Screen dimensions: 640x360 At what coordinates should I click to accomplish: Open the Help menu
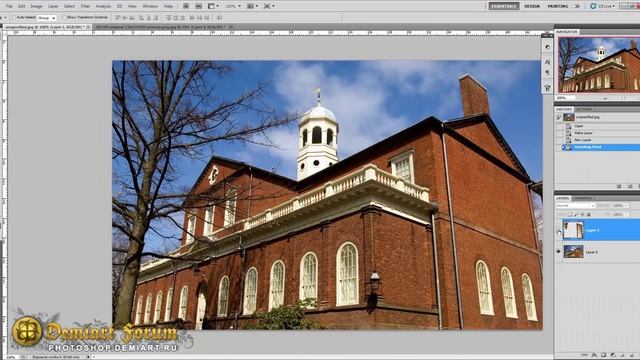tap(168, 6)
